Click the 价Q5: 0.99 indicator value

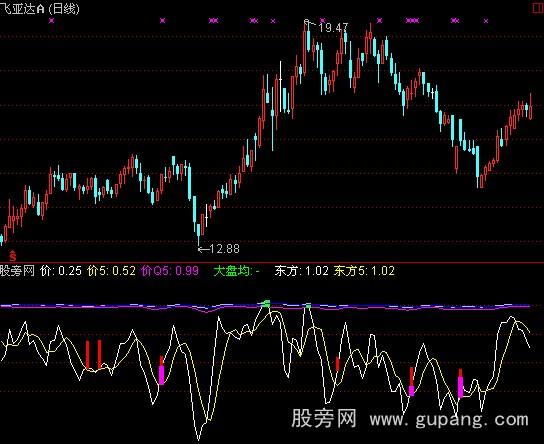coord(170,271)
